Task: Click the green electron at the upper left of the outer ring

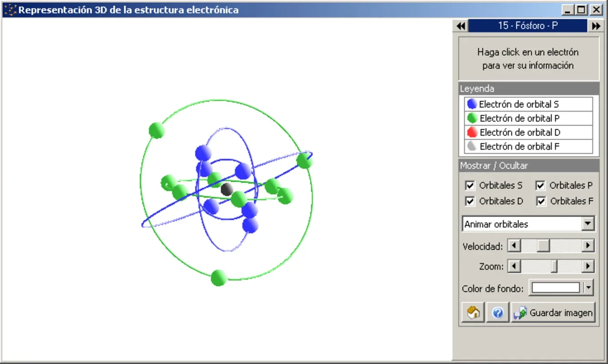Action: pos(157,130)
